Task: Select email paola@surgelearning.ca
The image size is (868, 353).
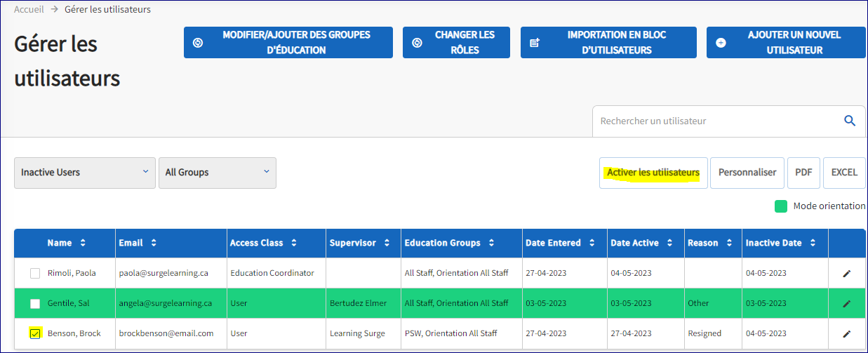Action: point(163,273)
